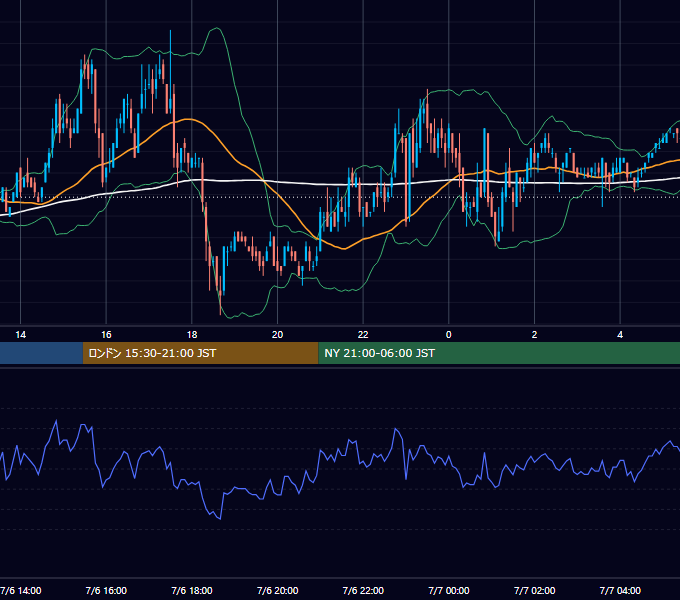Click the NY 21:00-06:00 JST session bar
This screenshot has width=680, height=600.
coord(499,353)
